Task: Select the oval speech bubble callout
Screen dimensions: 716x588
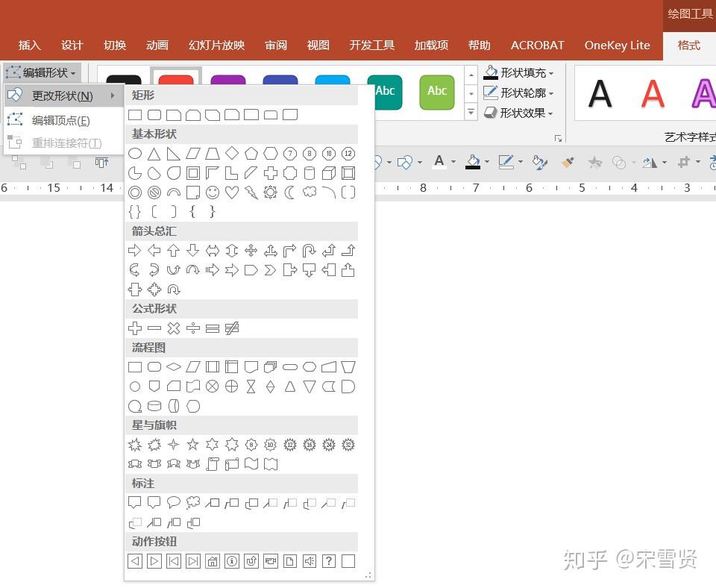Action: (174, 503)
